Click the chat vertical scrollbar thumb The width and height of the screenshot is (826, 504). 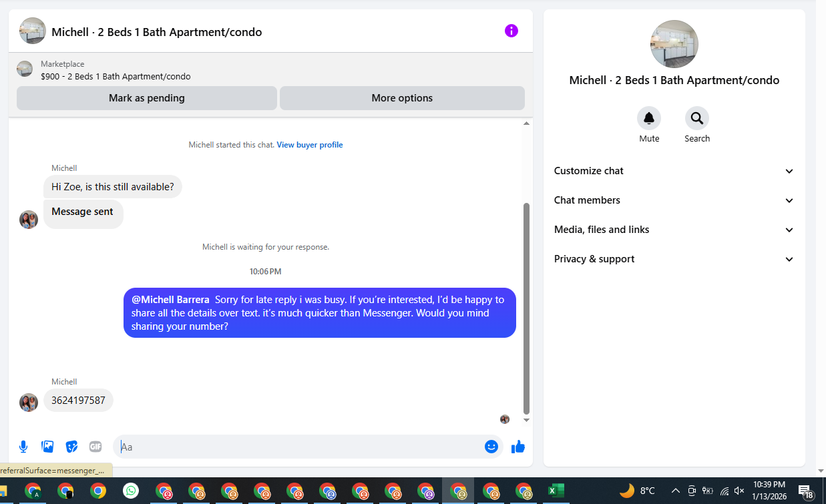[x=526, y=308]
